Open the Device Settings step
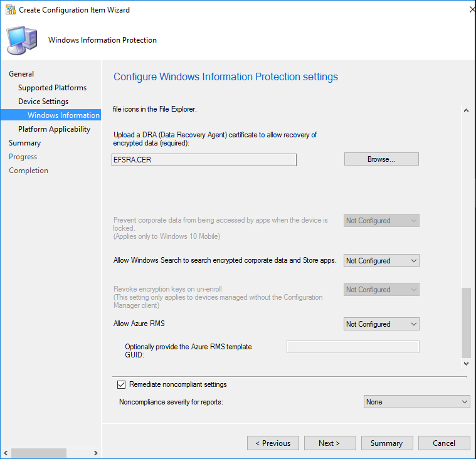The width and height of the screenshot is (476, 459). point(43,102)
